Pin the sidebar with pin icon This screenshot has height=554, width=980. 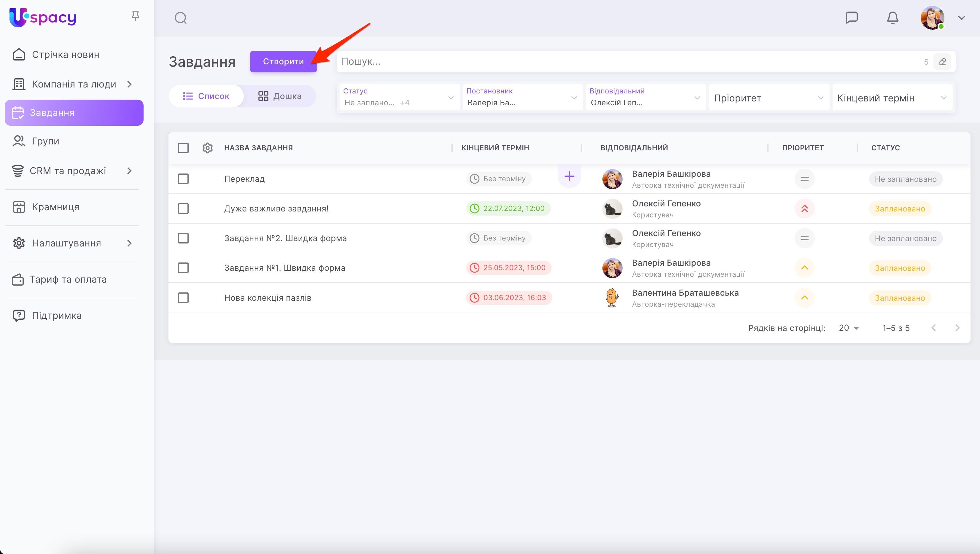[136, 16]
